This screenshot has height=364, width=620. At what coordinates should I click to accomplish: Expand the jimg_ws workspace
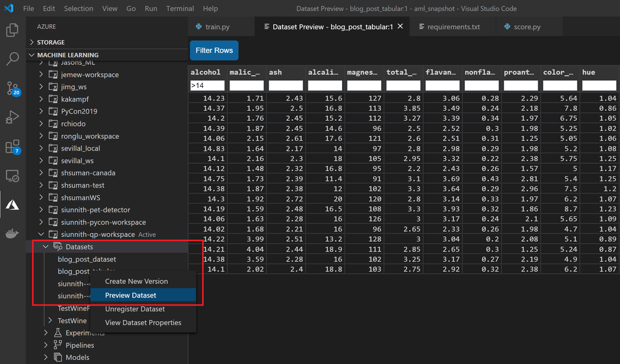pos(41,87)
